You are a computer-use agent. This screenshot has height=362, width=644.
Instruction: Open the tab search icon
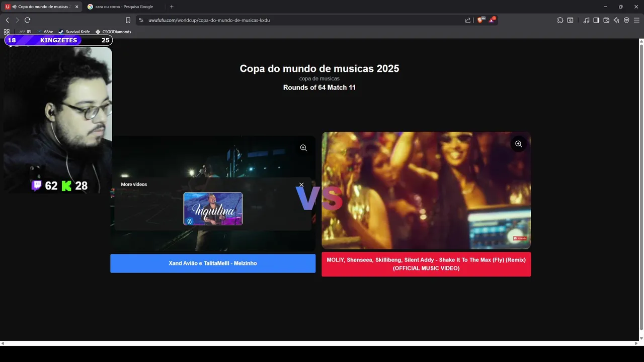[570, 20]
